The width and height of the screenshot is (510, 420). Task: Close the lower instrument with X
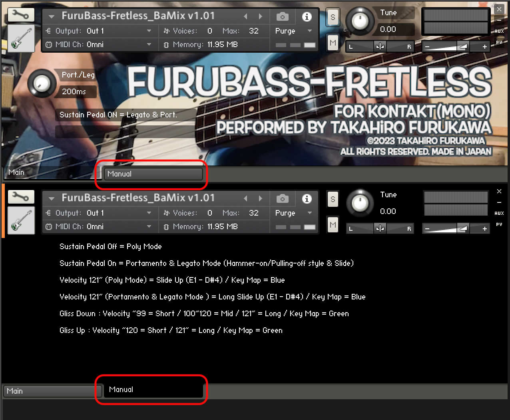tap(499, 192)
